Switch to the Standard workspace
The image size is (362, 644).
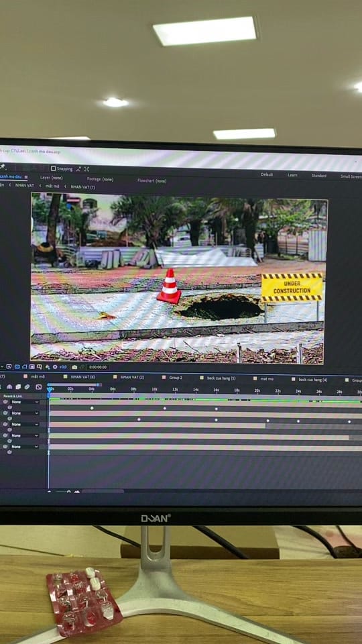pos(319,176)
